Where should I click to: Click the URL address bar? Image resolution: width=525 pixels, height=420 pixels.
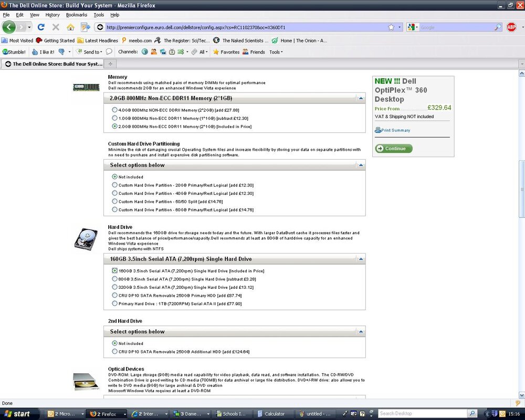coord(245,27)
